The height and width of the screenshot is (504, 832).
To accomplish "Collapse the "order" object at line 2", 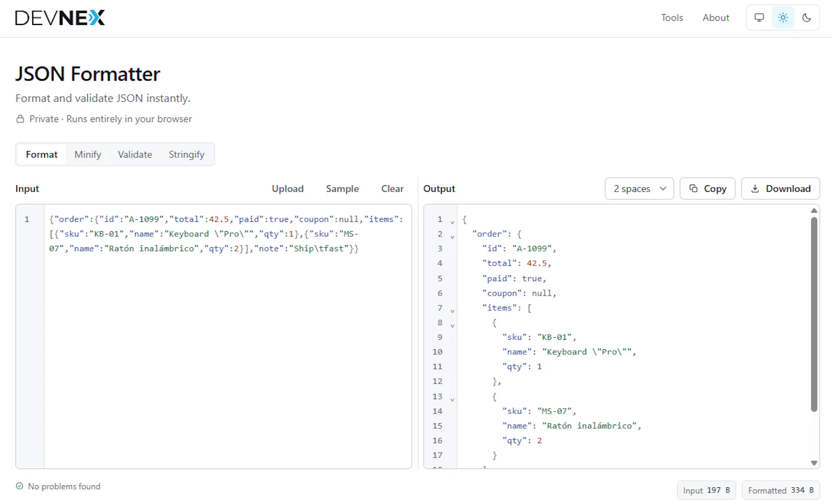I will pyautogui.click(x=452, y=236).
